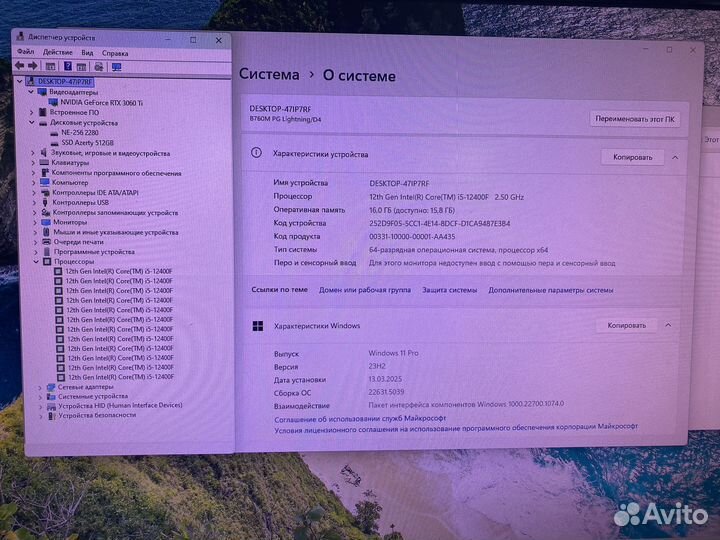
Task: Collapse Характеристики Windows section chevron
Action: click(668, 325)
